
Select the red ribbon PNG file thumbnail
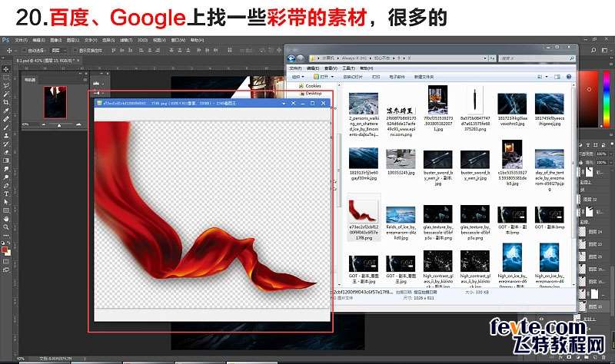point(363,211)
